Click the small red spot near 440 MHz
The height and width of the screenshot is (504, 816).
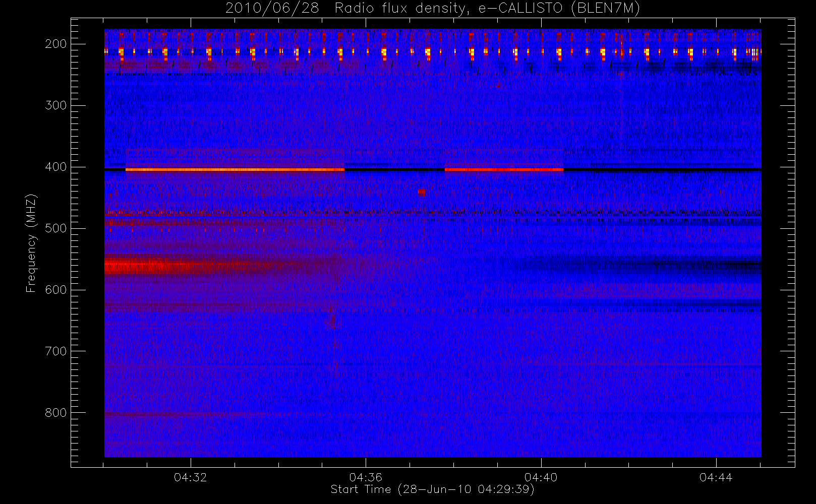pos(422,193)
